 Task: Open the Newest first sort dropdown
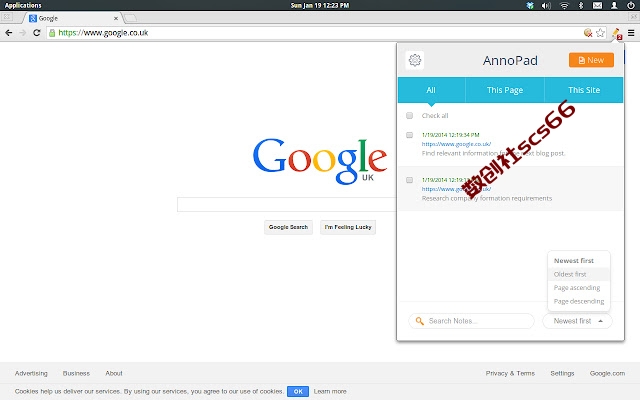pyautogui.click(x=577, y=321)
